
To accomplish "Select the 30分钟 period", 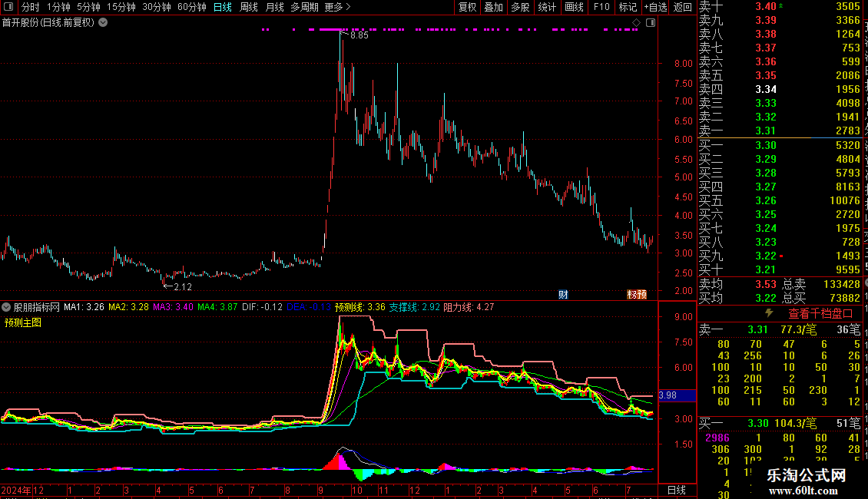I will pos(156,7).
